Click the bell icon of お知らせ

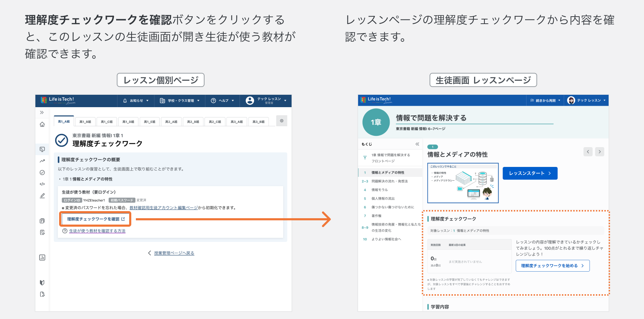(125, 101)
